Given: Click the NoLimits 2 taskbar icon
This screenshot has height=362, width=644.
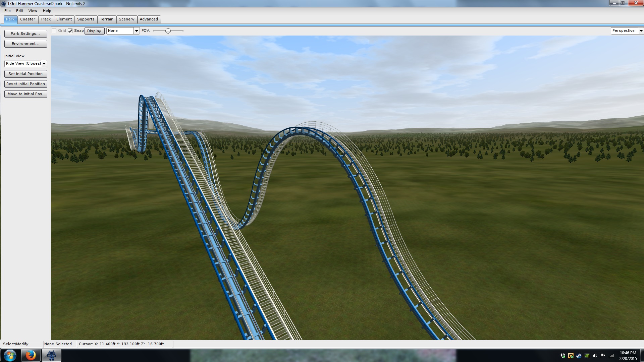Looking at the screenshot, I should point(51,355).
